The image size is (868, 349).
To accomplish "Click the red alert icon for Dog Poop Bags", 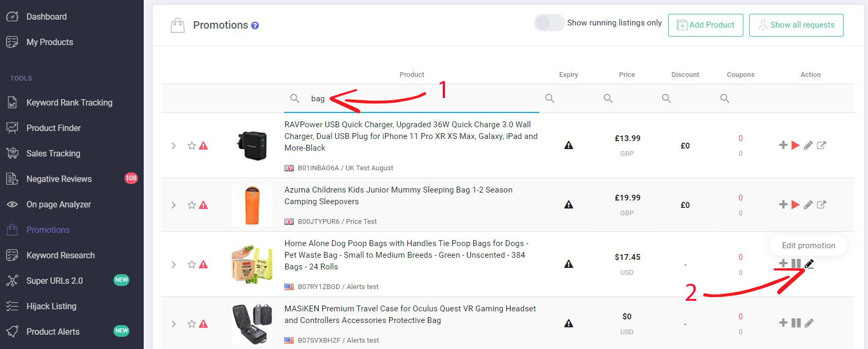I will pyautogui.click(x=203, y=264).
